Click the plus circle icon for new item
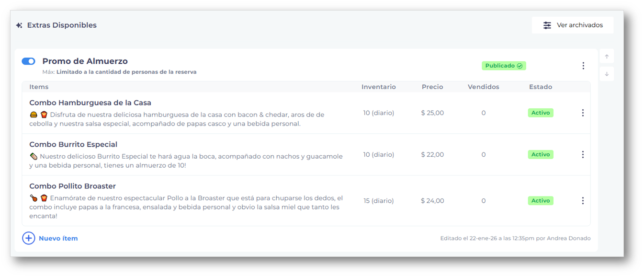The width and height of the screenshot is (644, 277). coord(29,238)
